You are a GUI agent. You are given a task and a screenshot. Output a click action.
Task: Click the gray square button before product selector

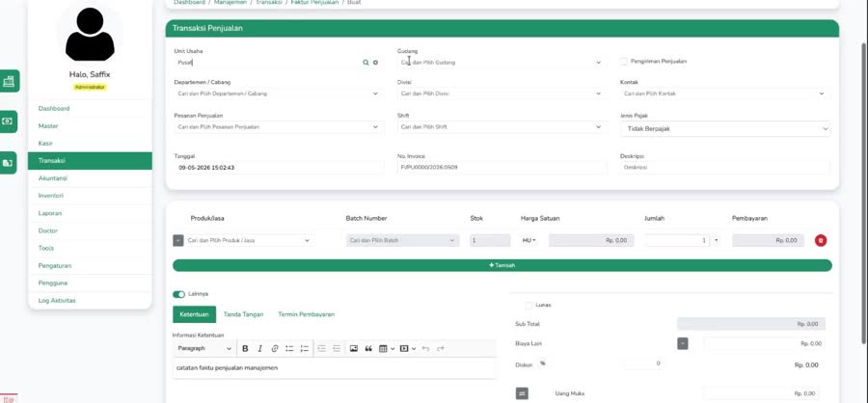click(x=177, y=241)
